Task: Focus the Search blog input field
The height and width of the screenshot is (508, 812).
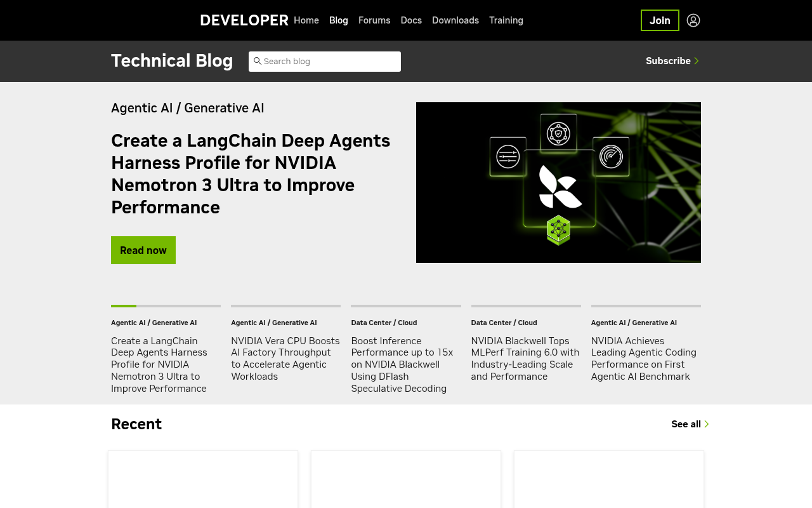Action: point(325,62)
